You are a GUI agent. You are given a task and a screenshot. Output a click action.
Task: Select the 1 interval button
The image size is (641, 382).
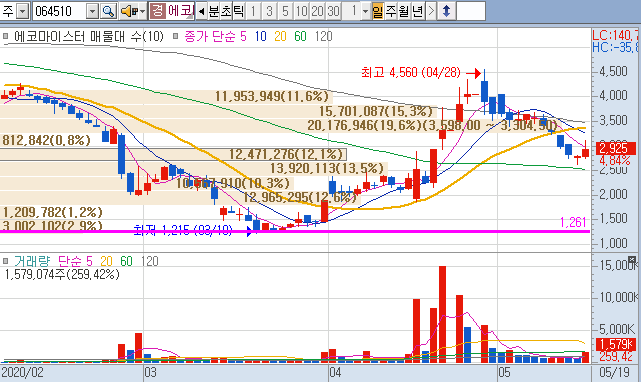(253, 11)
